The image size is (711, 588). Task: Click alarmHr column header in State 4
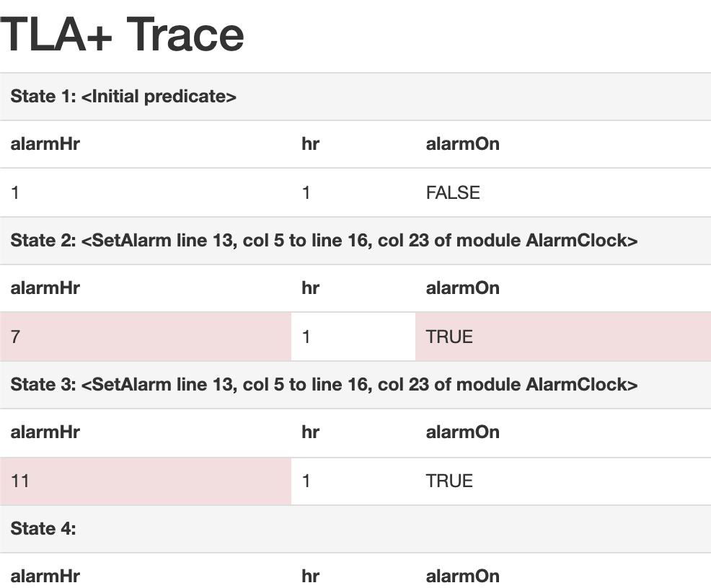[45, 576]
